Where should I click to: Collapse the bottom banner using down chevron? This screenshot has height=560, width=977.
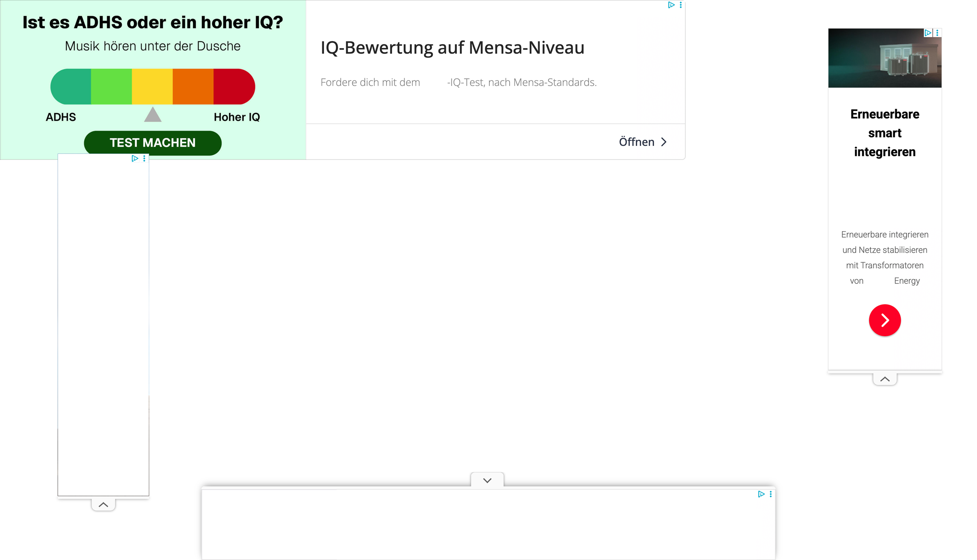point(487,480)
